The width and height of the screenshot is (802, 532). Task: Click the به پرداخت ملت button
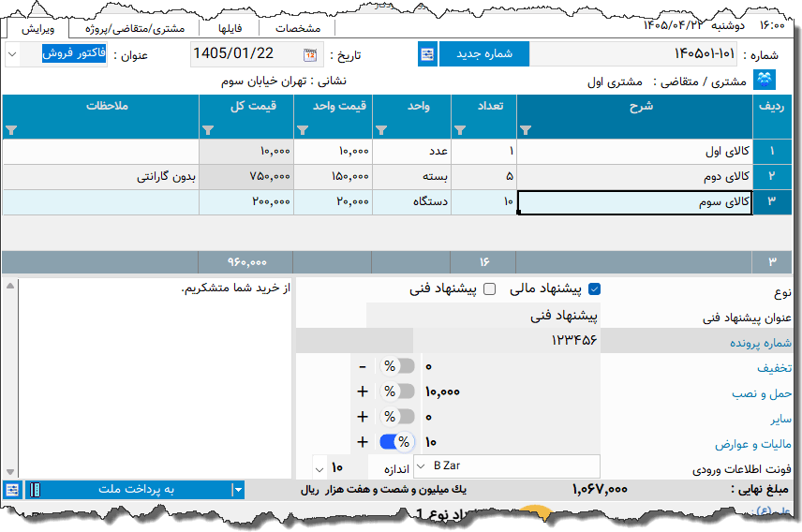[136, 490]
